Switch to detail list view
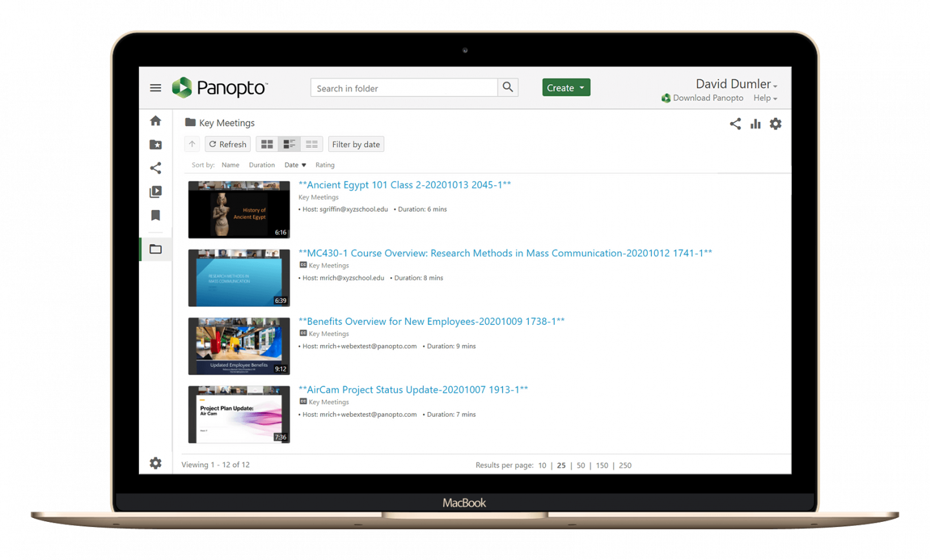The image size is (930, 560). (289, 144)
